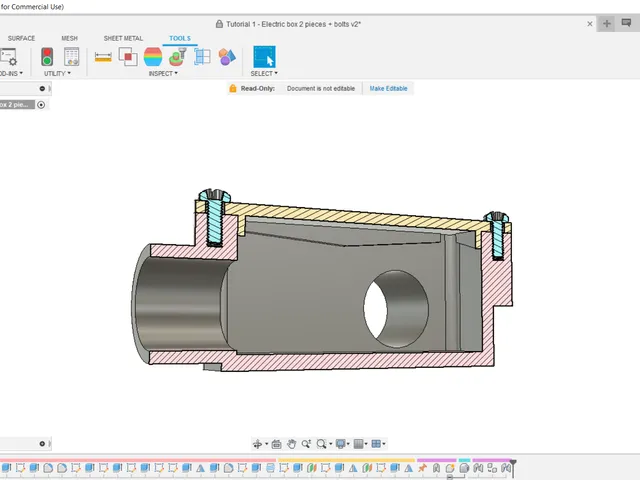Click the orange Read-Only lock icon
The height and width of the screenshot is (480, 640).
click(233, 88)
